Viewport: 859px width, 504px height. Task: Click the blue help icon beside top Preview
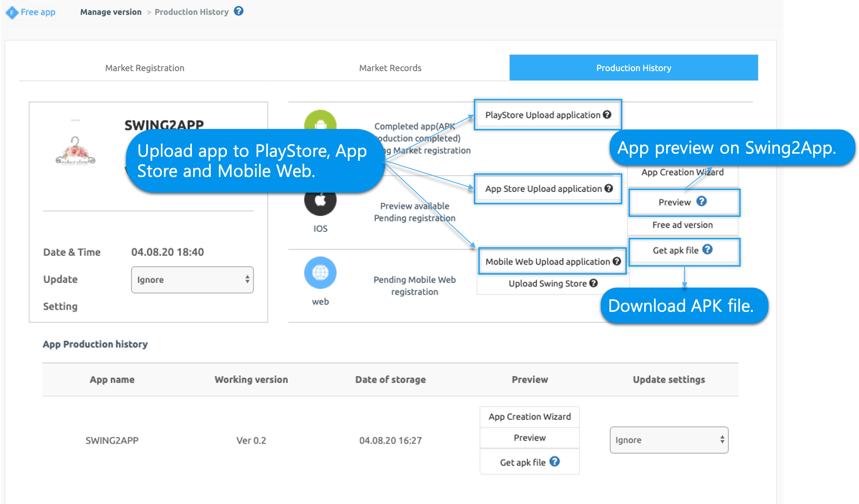click(702, 202)
